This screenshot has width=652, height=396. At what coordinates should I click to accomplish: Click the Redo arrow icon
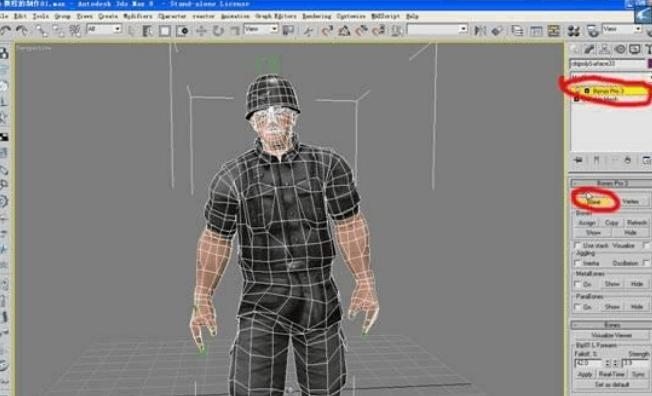coord(22,30)
